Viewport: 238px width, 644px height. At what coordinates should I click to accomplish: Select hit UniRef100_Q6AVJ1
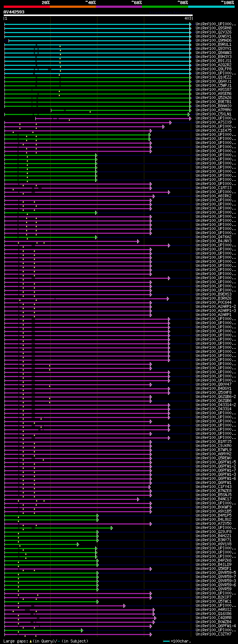pyautogui.click(x=213, y=81)
